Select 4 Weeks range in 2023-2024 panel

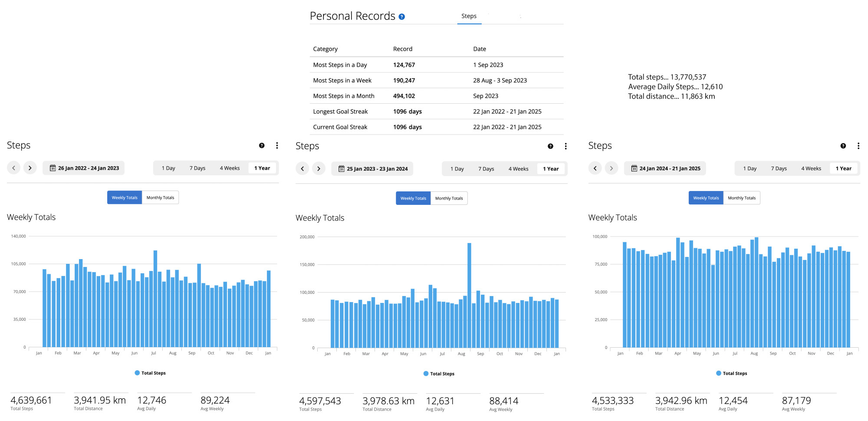pyautogui.click(x=518, y=169)
